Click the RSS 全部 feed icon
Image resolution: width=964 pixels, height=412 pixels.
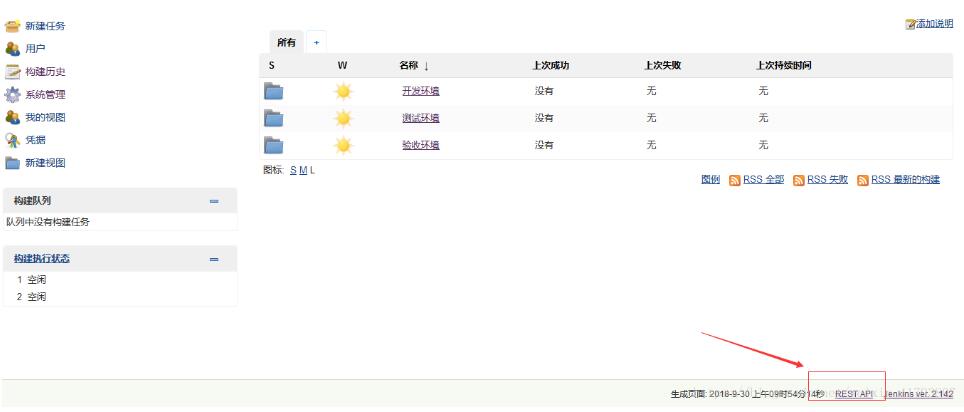pos(734,180)
